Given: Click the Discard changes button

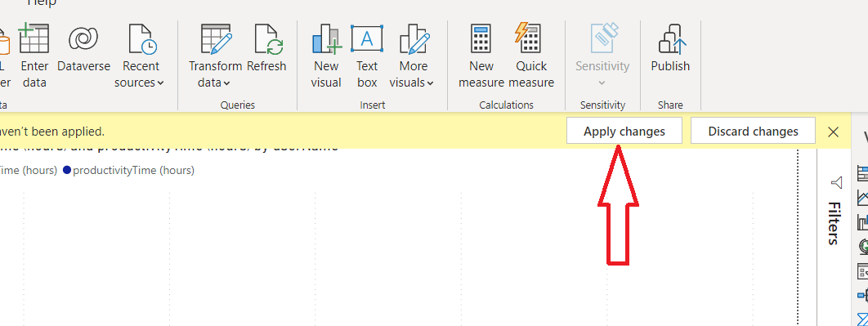Looking at the screenshot, I should coord(753,132).
